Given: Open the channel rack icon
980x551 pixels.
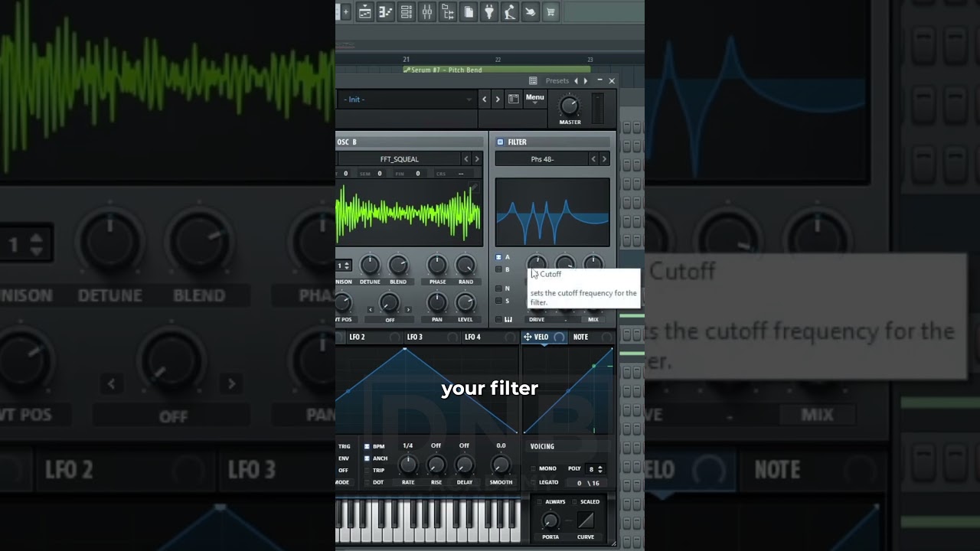Looking at the screenshot, I should coord(407,11).
